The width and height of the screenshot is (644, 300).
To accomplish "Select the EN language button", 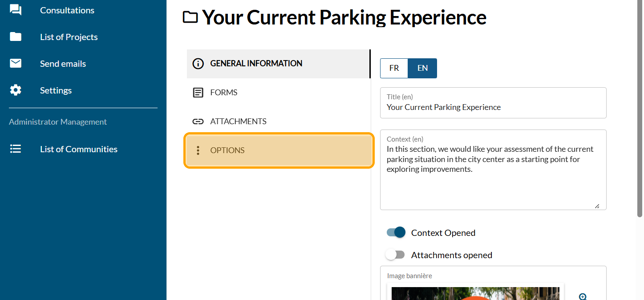I will click(422, 68).
